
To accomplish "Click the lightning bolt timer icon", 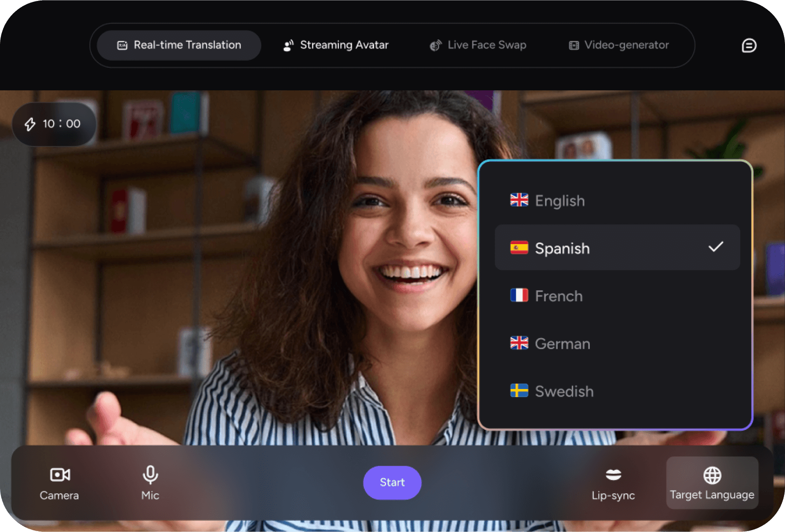I will coord(30,124).
